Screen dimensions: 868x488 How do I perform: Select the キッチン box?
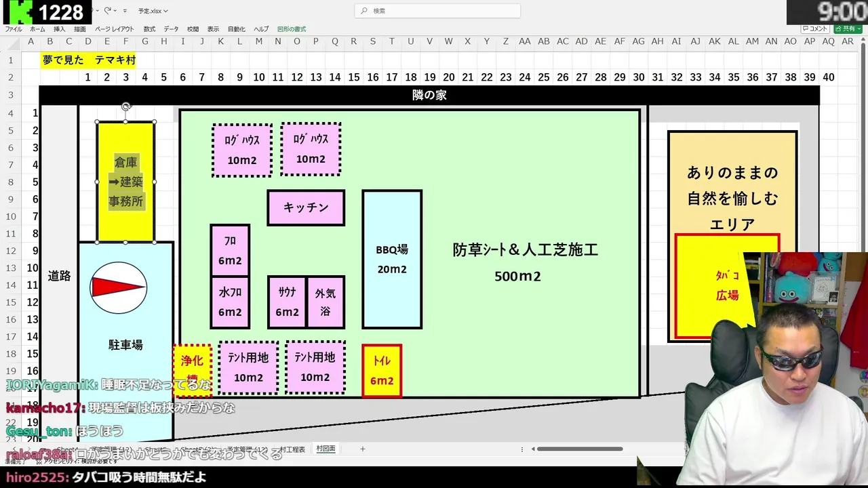pos(306,207)
